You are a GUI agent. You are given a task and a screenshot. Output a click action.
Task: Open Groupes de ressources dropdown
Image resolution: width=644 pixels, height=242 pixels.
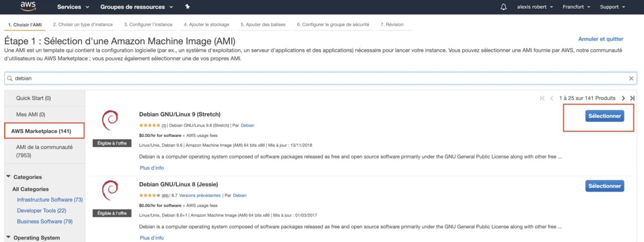(x=136, y=7)
